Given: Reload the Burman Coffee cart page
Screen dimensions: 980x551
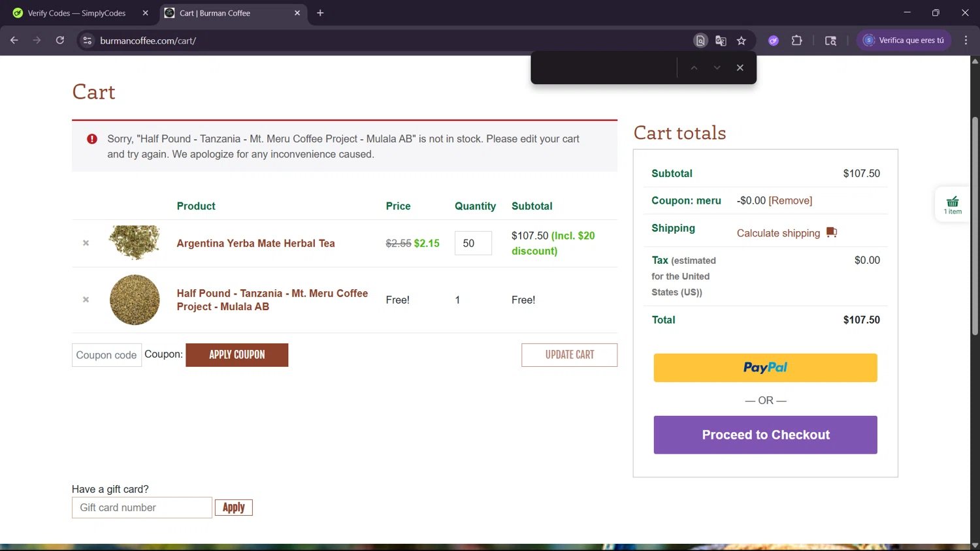Looking at the screenshot, I should coord(60,40).
